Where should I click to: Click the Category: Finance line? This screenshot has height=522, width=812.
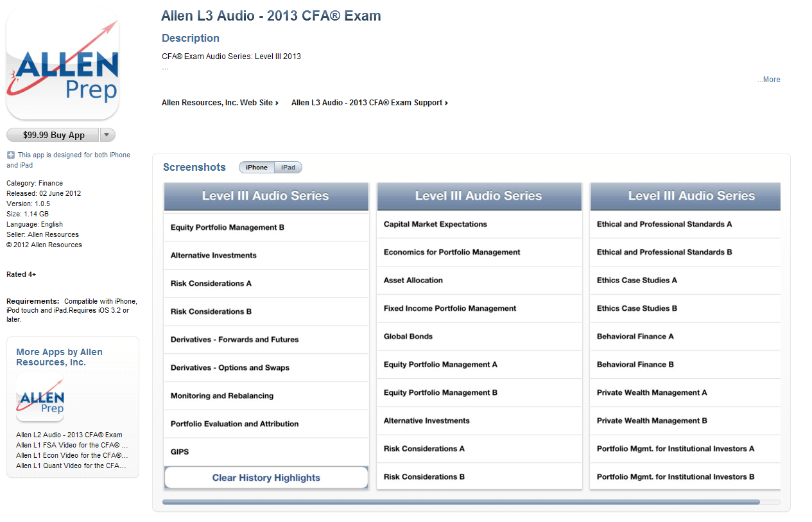(x=35, y=183)
